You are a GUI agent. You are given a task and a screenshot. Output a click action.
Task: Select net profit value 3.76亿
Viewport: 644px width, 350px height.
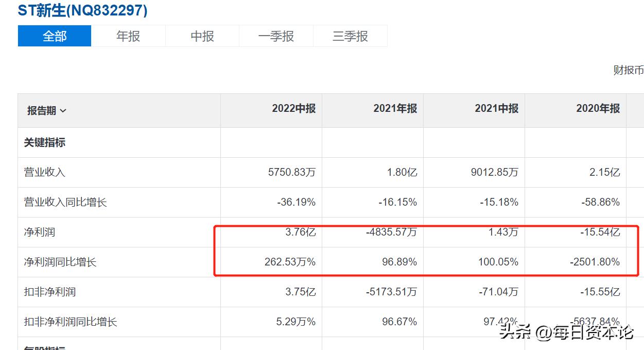(x=301, y=232)
